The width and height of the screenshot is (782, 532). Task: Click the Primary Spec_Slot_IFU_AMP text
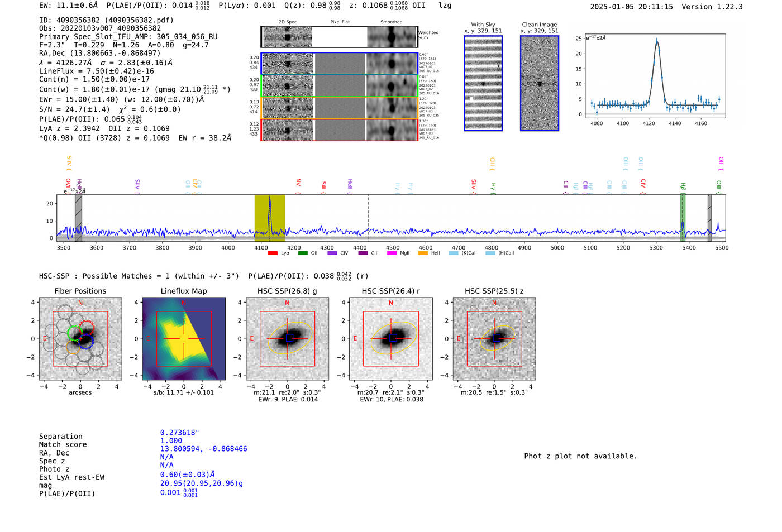(x=128, y=37)
